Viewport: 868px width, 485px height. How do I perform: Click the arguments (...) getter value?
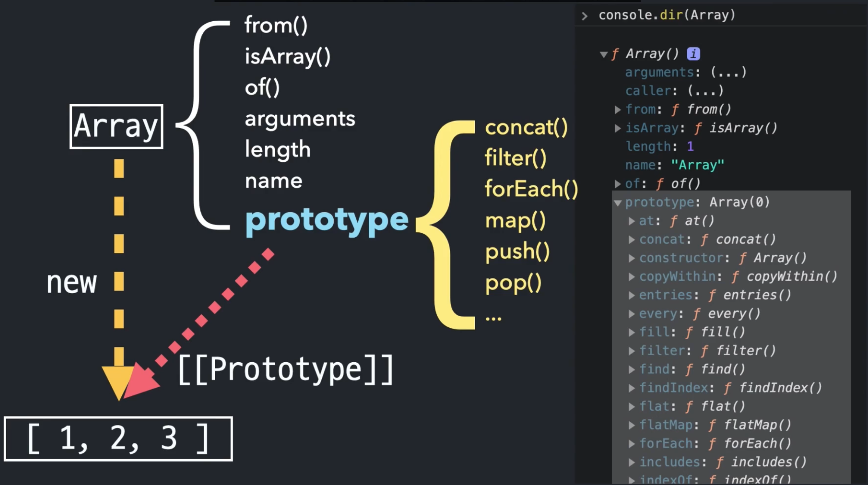[x=728, y=72]
